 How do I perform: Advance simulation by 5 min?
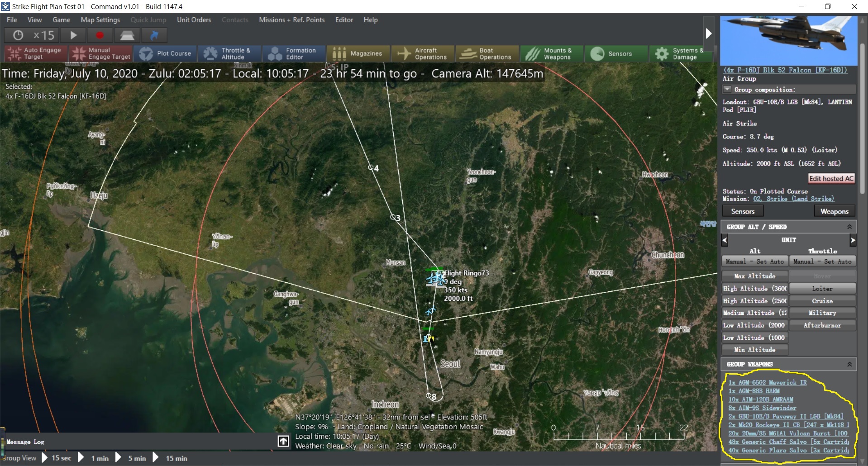pos(131,458)
